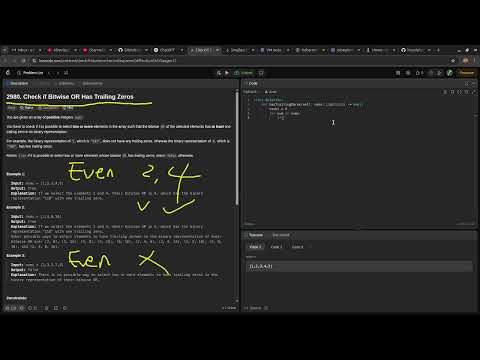Click the LeetCode logo icon
Image resolution: width=480 pixels, height=360 pixels.
point(8,73)
